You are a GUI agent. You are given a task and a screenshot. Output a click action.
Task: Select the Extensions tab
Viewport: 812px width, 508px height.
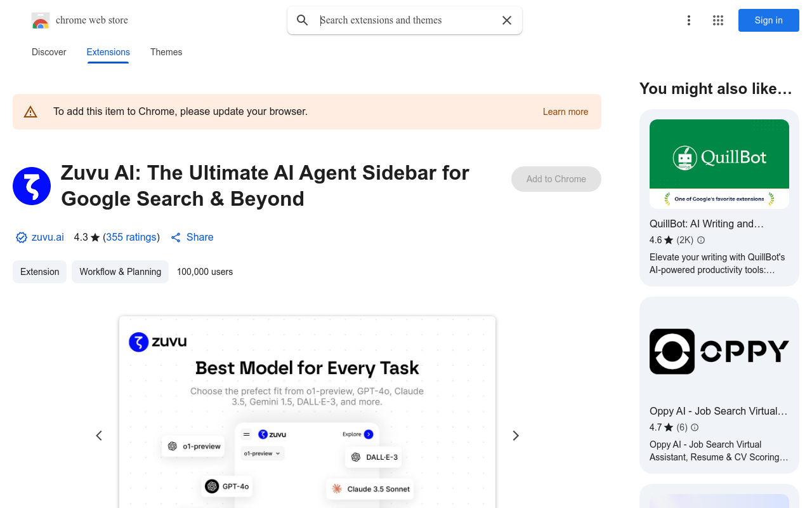(108, 52)
